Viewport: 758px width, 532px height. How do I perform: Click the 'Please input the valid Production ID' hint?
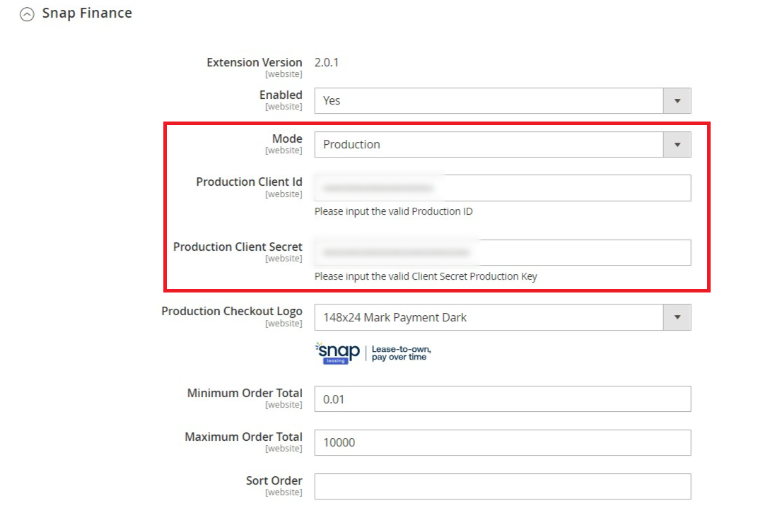(394, 211)
